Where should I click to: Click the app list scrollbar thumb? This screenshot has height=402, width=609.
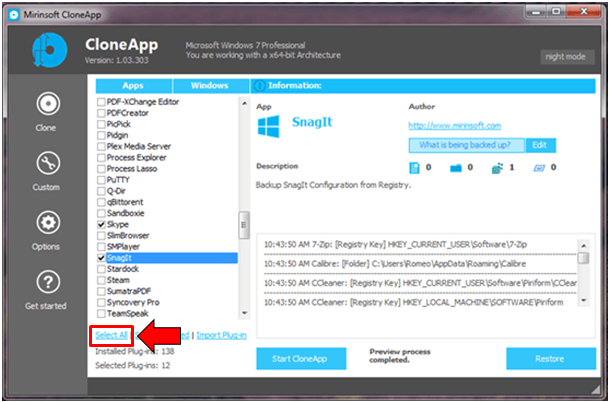244,225
